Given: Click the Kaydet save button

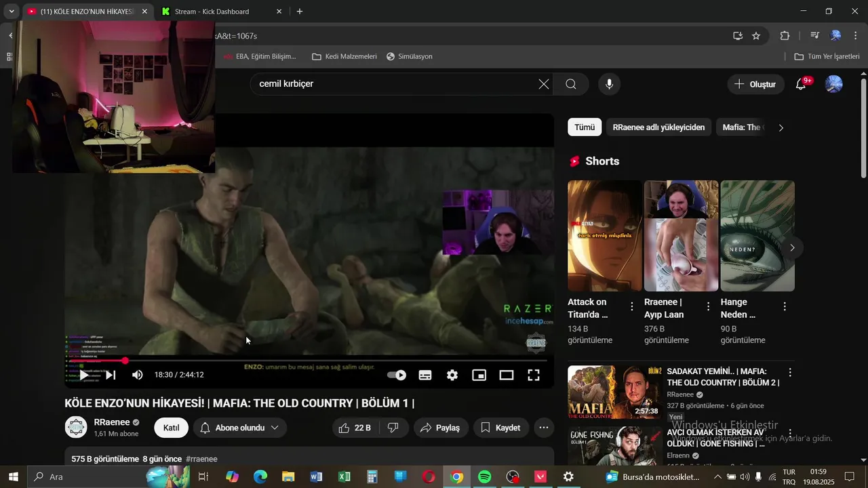Looking at the screenshot, I should [500, 428].
